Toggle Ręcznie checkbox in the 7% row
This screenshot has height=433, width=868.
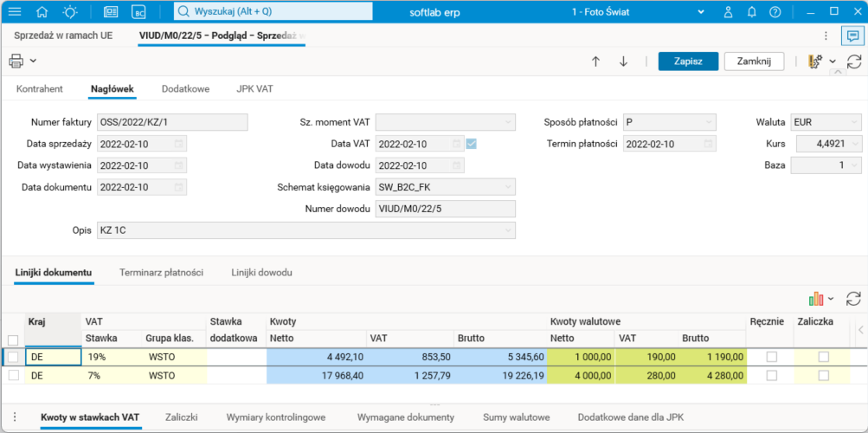click(771, 376)
